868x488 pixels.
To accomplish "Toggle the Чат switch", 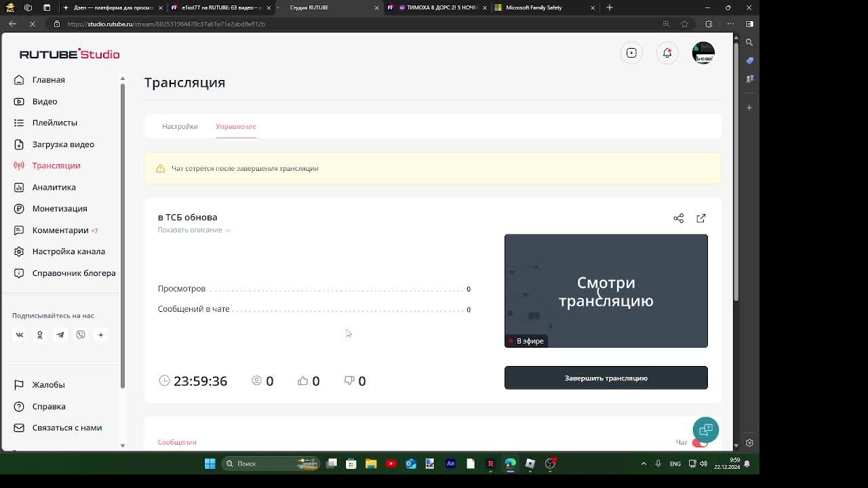I will (700, 443).
